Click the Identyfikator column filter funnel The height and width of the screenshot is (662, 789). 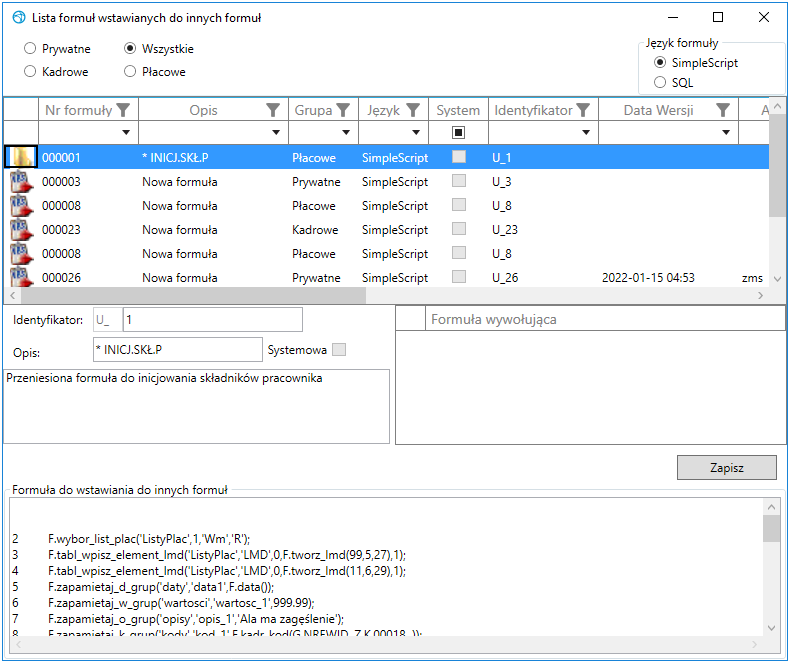[583, 110]
